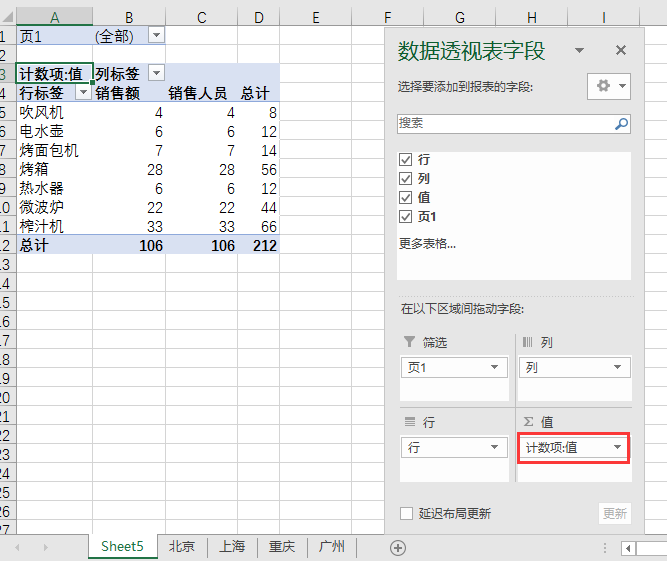
Task: Uncheck the 值 field checkbox
Action: pos(405,197)
